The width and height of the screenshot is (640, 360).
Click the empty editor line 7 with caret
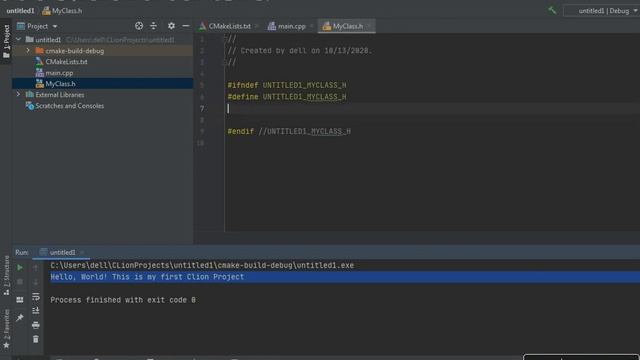coord(432,109)
